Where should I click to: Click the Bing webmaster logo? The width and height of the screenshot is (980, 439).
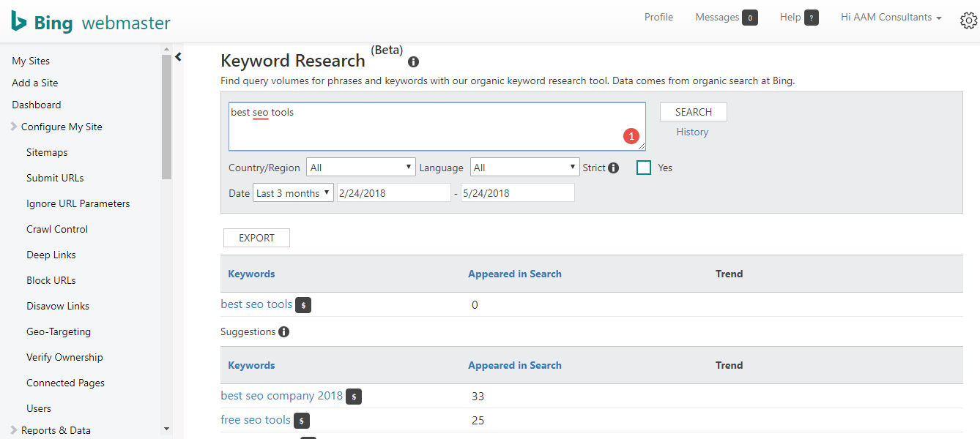click(x=89, y=22)
